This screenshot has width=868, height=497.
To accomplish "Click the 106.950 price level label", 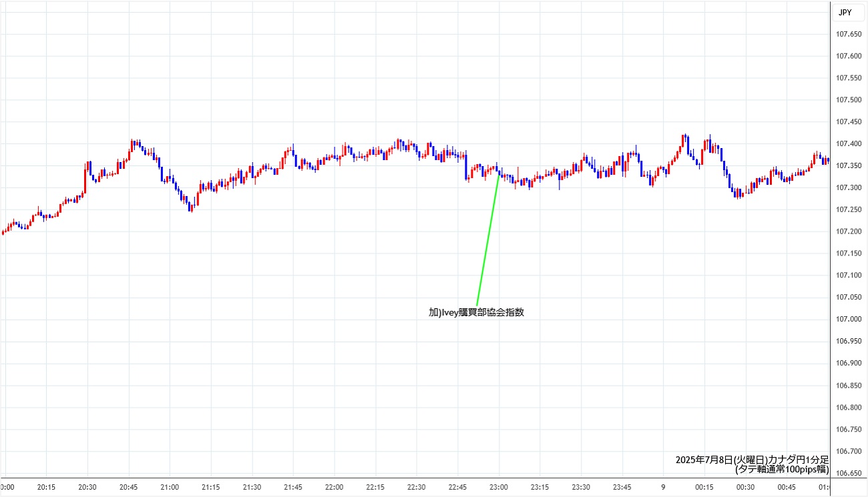I will click(x=849, y=341).
